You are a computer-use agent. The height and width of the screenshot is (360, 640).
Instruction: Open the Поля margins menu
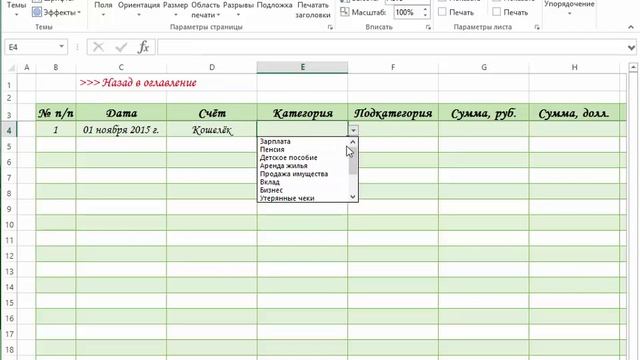(103, 9)
